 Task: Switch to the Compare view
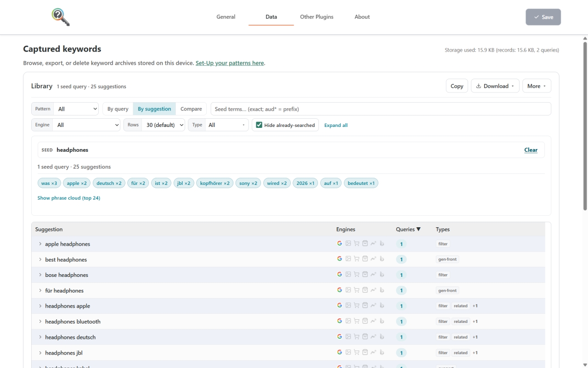click(191, 109)
